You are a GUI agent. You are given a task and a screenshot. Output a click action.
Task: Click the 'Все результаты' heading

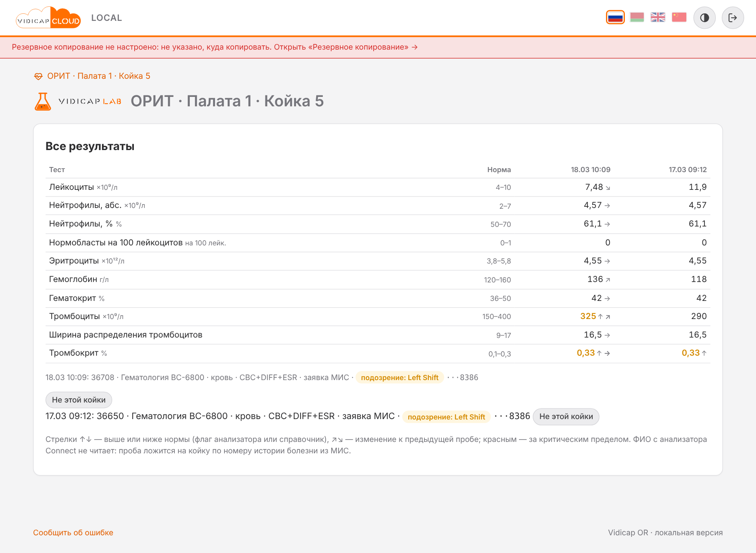click(x=90, y=146)
